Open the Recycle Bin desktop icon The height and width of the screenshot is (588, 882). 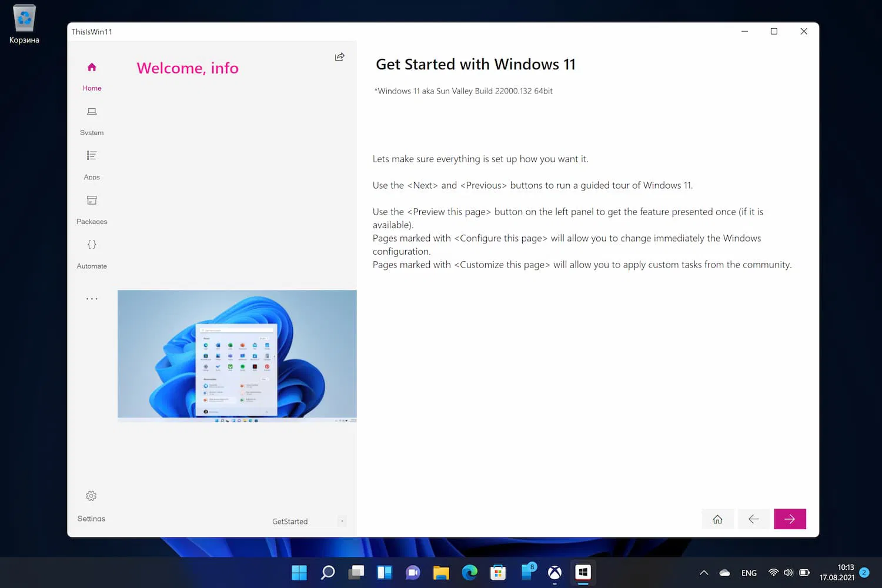pos(24,25)
